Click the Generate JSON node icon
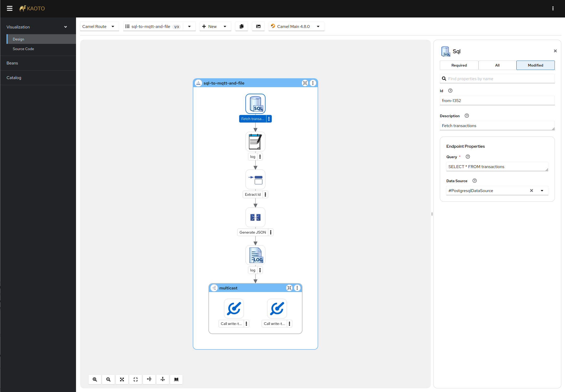565x392 pixels. [x=255, y=217]
